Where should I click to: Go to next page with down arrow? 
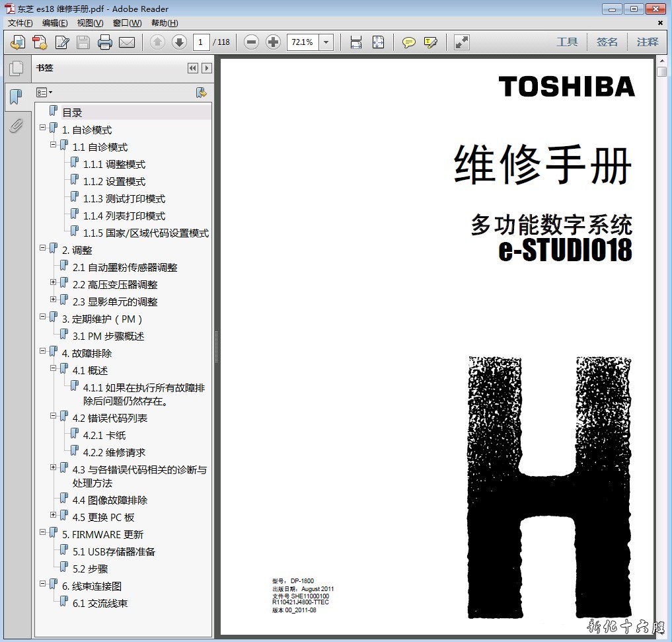tap(179, 42)
